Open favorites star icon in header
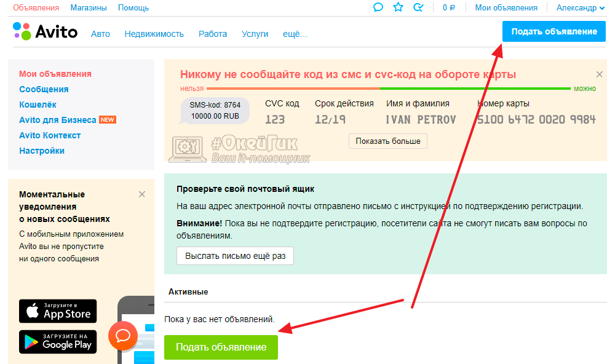Viewport: 607px width, 364px height. click(x=398, y=7)
